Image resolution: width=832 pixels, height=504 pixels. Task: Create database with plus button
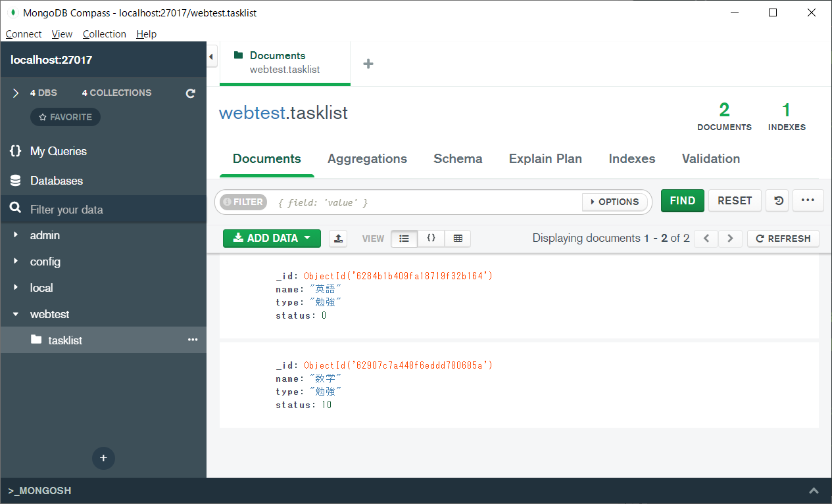coord(103,458)
